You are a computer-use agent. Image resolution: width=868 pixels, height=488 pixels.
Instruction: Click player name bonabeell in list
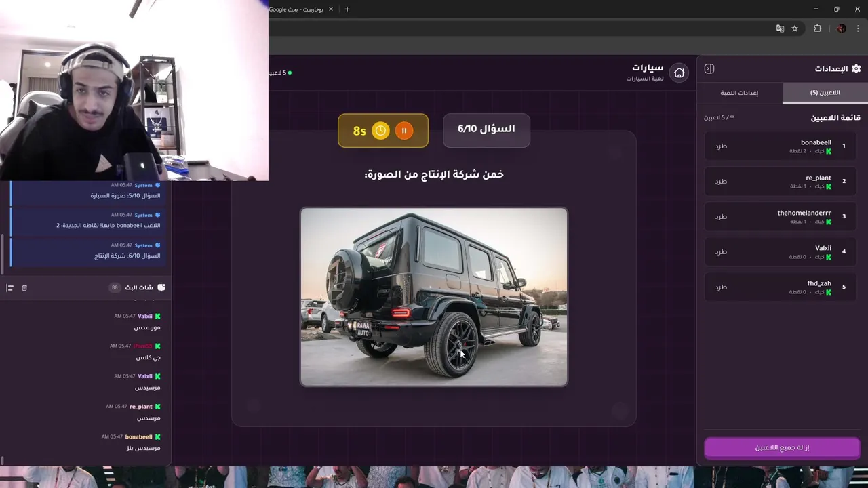(x=816, y=142)
